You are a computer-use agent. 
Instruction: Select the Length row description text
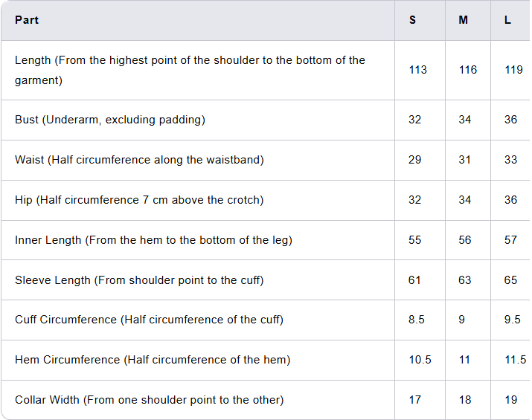tap(190, 70)
